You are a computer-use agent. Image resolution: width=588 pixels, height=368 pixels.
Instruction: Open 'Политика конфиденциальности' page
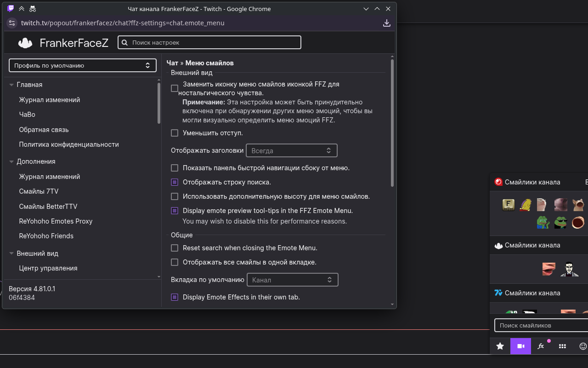[x=69, y=144]
